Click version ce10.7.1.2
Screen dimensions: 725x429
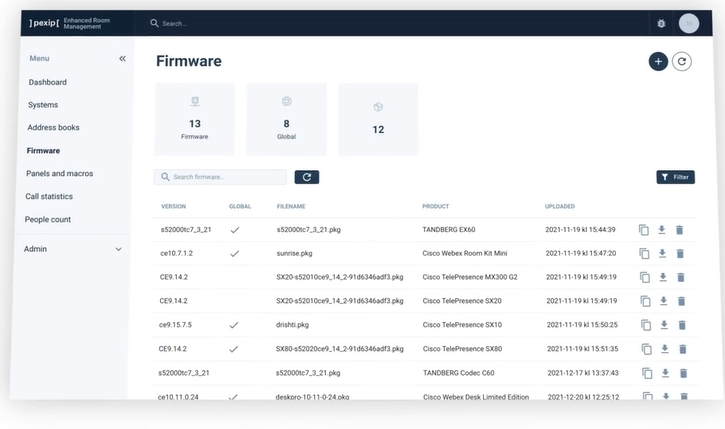(176, 253)
